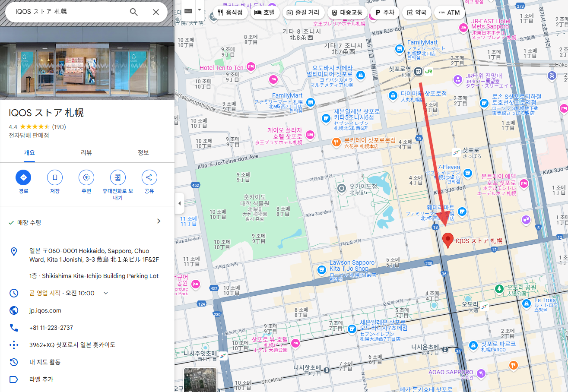
Task: Click the 저장 bookmark icon
Action: pyautogui.click(x=55, y=177)
